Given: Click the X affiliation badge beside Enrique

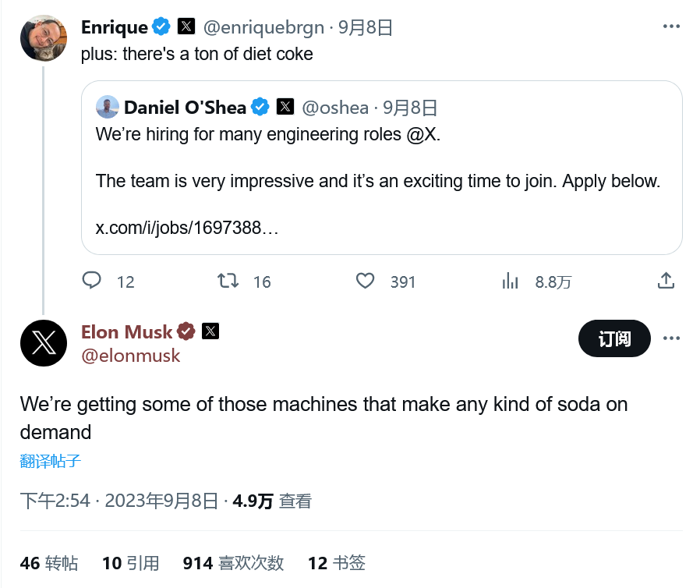Looking at the screenshot, I should 186,27.
